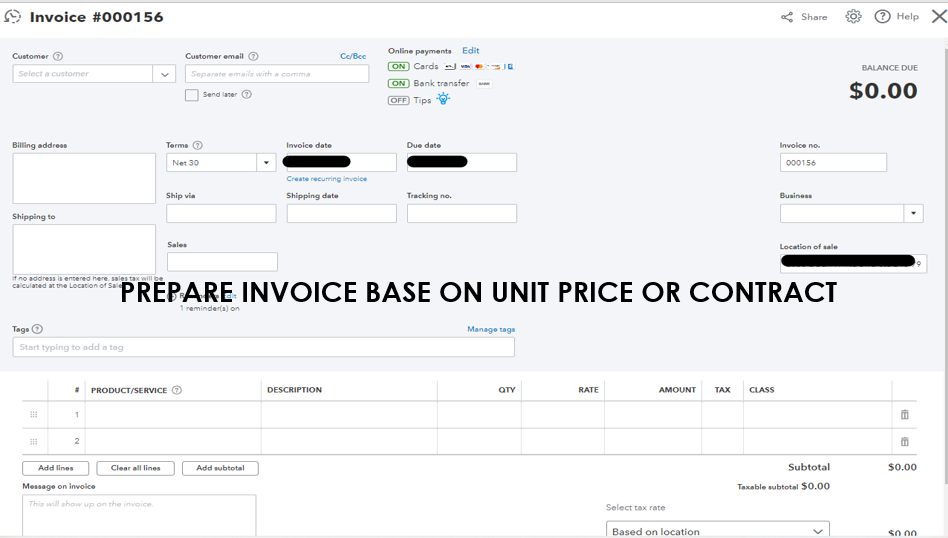Click the Due date field
This screenshot has height=538, width=948.
[462, 163]
